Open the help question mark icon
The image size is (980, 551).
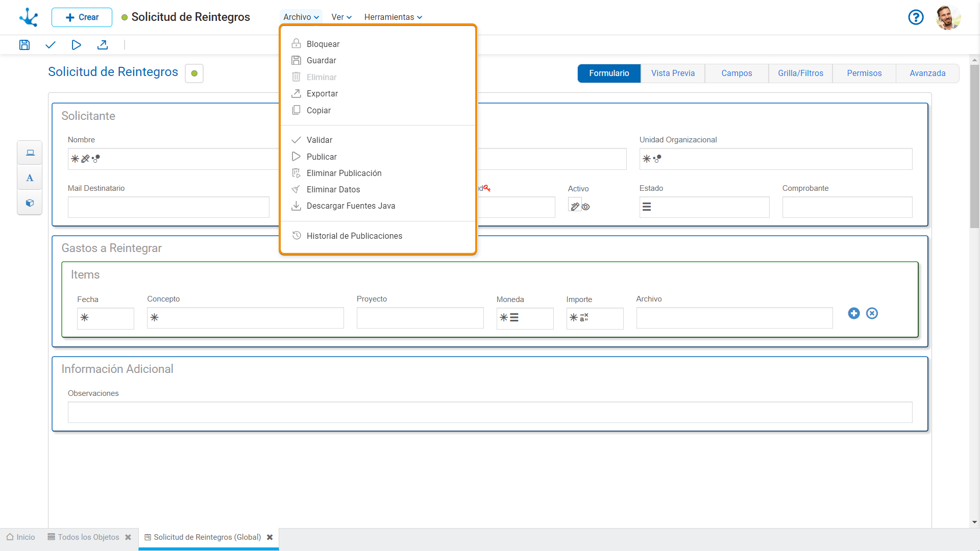coord(916,17)
